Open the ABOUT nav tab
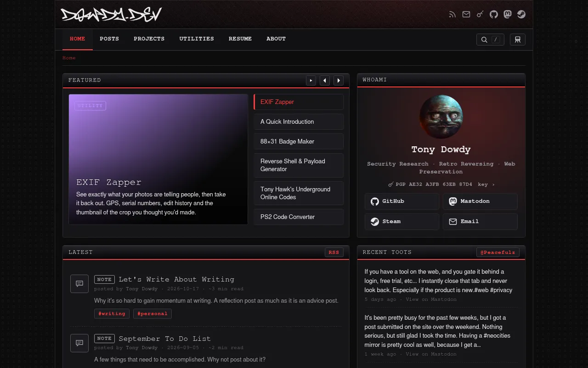Viewport: 588px width, 368px height. [276, 39]
